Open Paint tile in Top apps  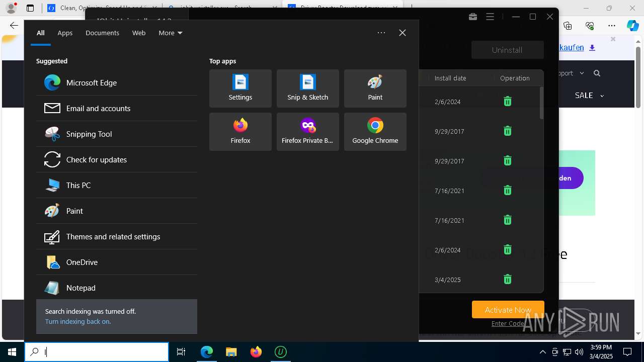point(375,88)
